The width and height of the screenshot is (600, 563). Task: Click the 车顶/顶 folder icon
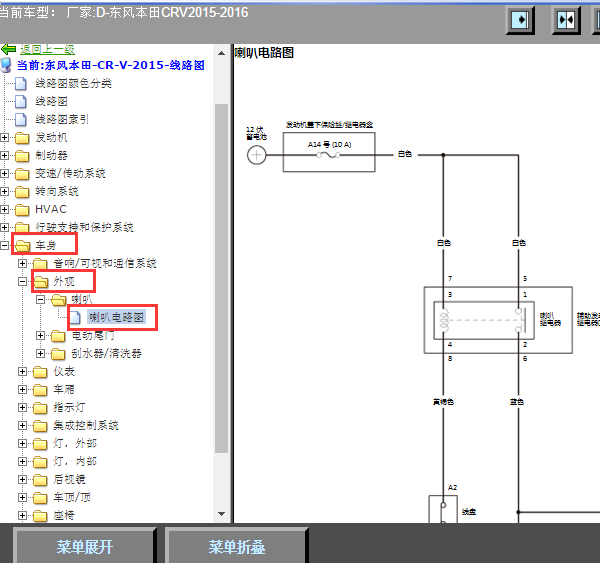click(x=40, y=498)
